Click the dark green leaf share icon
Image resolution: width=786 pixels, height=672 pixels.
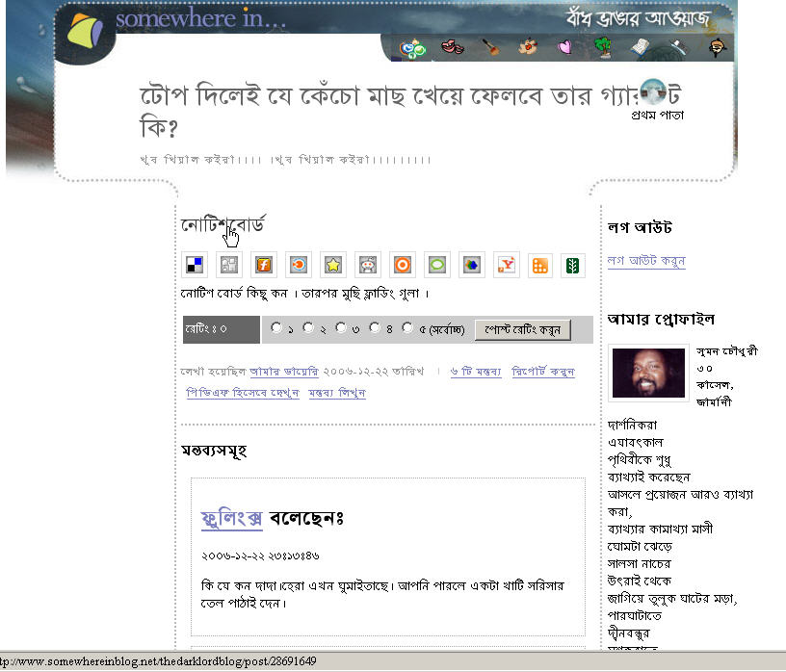click(572, 265)
